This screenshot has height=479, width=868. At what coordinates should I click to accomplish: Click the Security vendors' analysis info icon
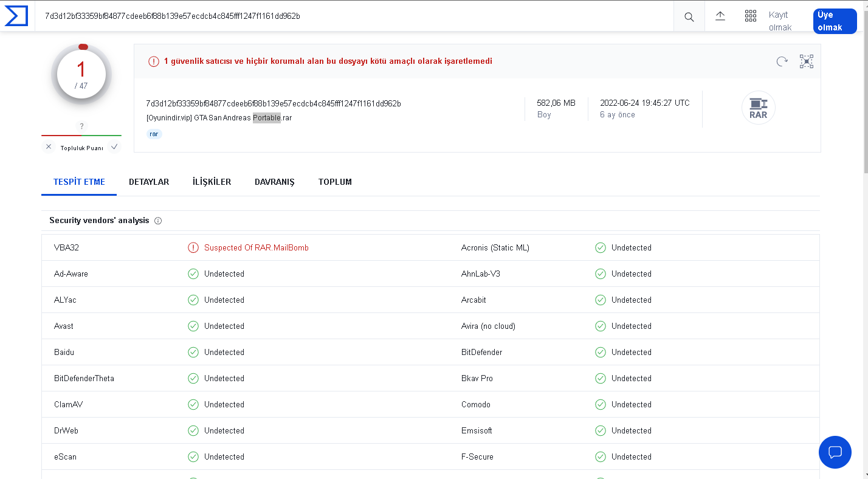[x=158, y=221]
